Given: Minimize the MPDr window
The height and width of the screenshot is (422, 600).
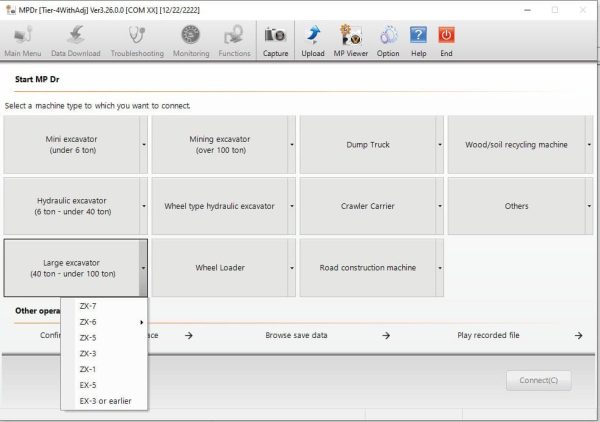Looking at the screenshot, I should click(527, 10).
